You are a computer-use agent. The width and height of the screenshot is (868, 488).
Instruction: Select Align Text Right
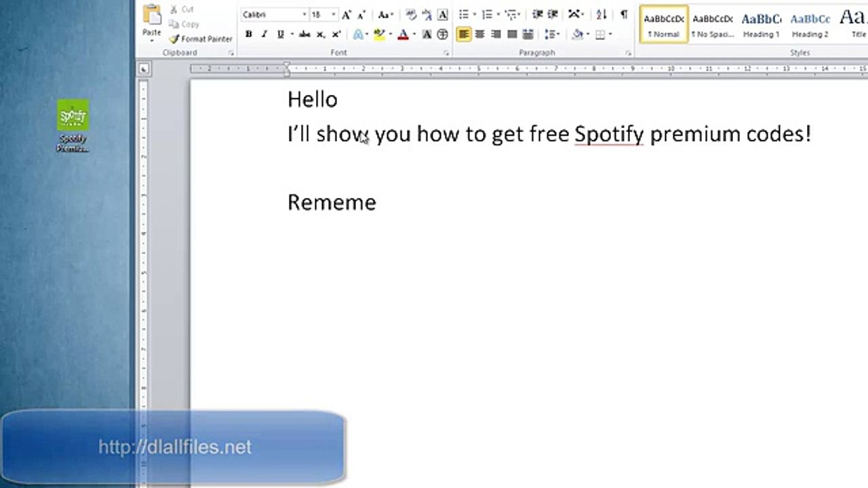click(x=496, y=34)
